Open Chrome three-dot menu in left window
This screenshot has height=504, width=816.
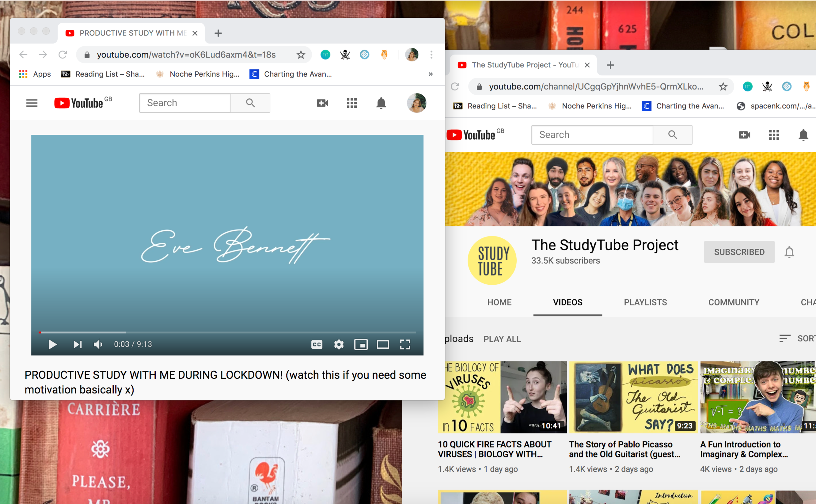coord(431,55)
